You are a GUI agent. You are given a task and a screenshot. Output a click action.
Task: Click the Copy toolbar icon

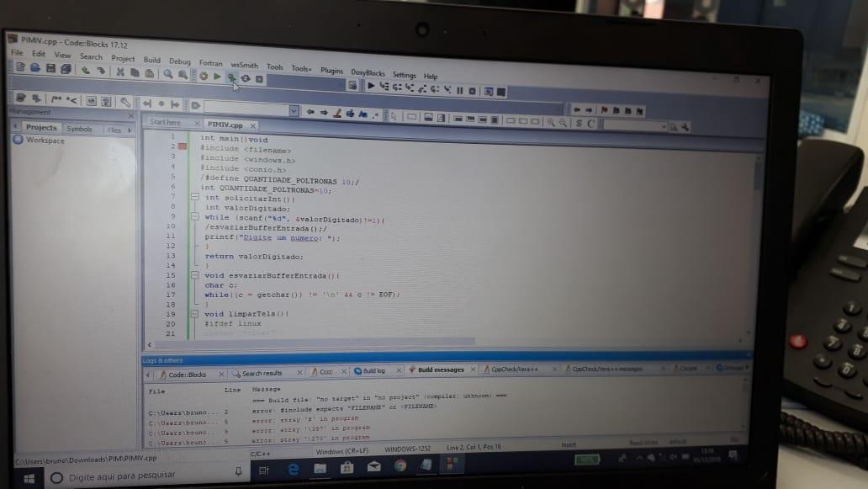coord(135,72)
